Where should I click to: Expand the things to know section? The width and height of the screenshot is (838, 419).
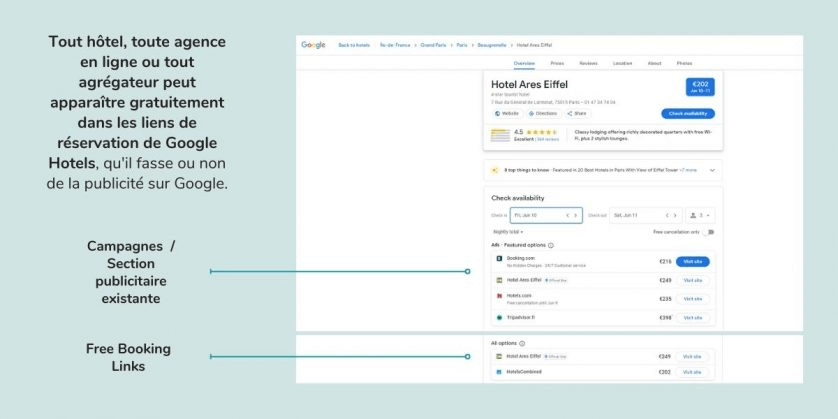712,171
